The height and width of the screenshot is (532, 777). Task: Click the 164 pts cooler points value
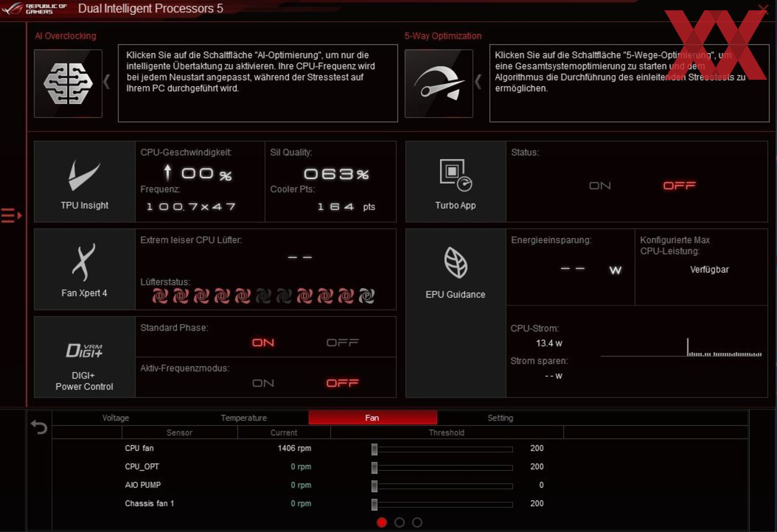(346, 207)
